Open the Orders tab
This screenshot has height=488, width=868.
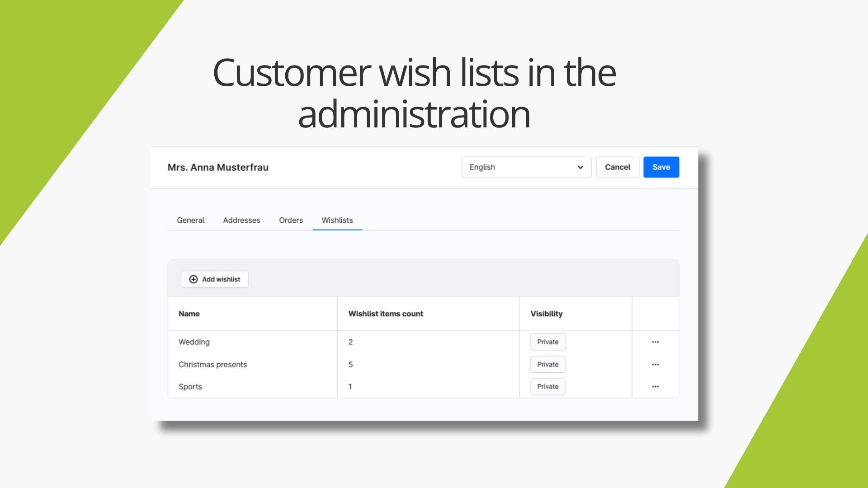(x=291, y=221)
